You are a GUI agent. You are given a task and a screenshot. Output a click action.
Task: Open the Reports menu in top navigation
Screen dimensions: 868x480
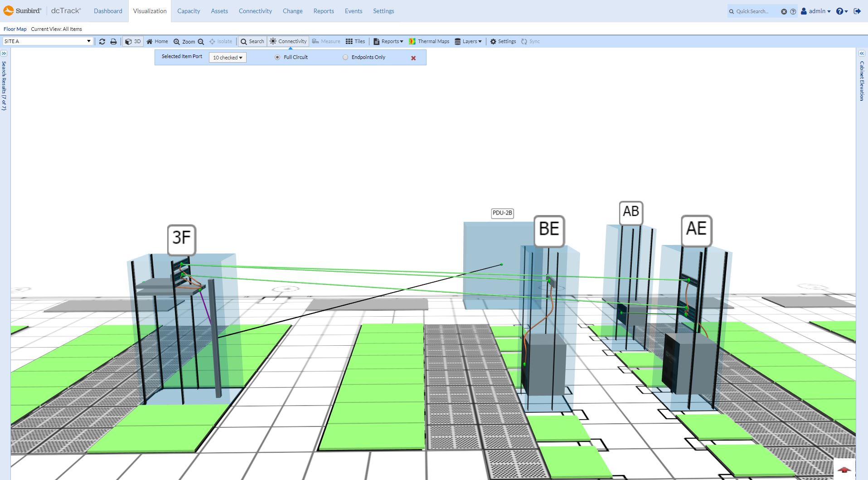[x=324, y=11]
